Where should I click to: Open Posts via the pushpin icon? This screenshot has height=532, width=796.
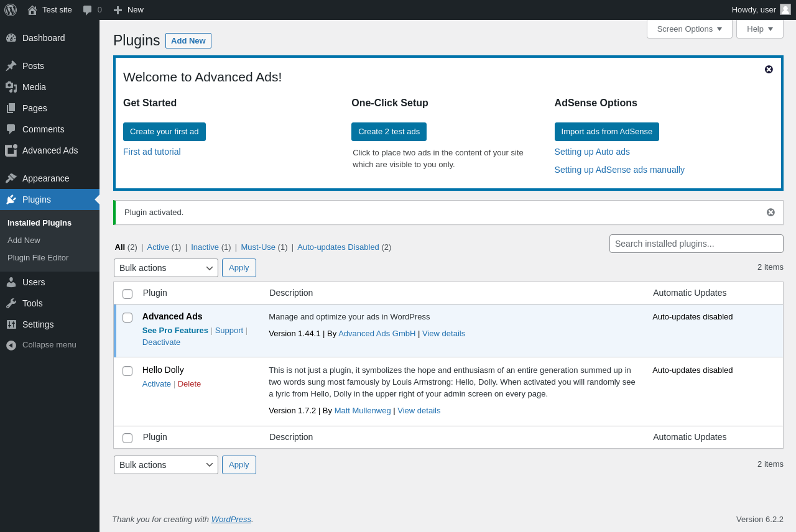click(11, 66)
